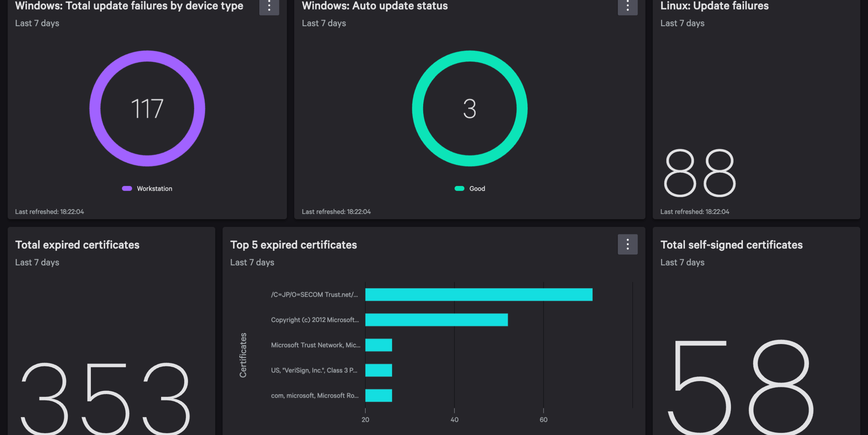Click the 88 Linux update failures number
The image size is (868, 435).
[x=699, y=173]
